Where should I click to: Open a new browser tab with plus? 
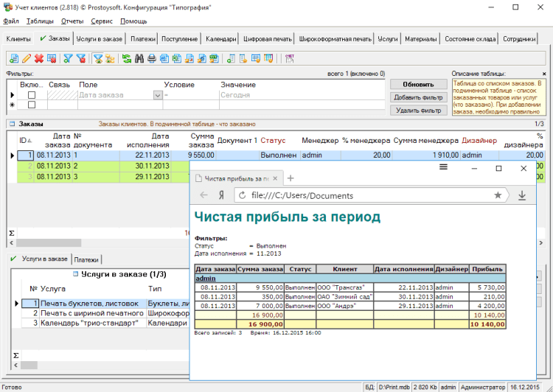(291, 178)
